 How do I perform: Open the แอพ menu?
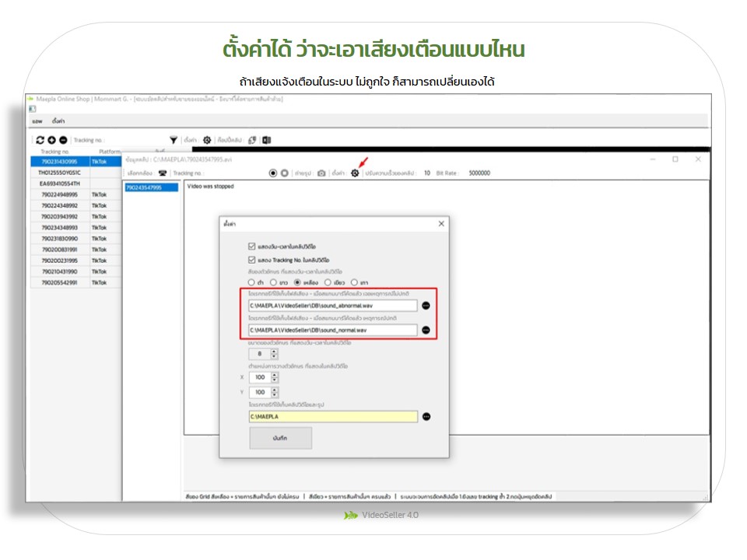37,121
